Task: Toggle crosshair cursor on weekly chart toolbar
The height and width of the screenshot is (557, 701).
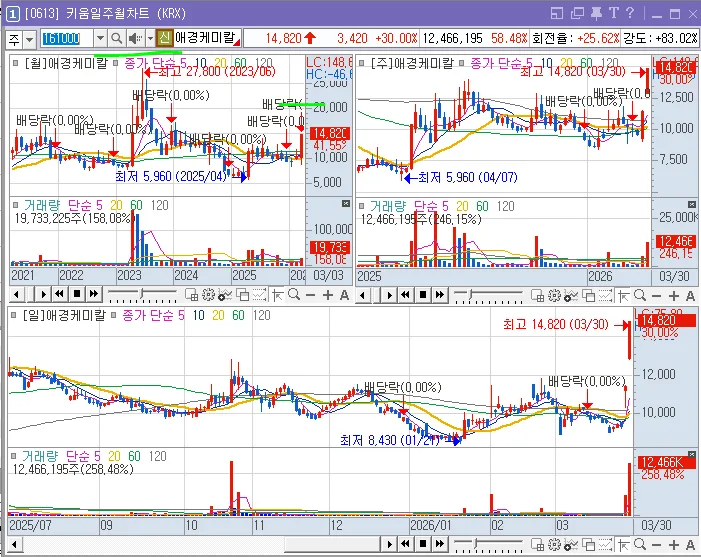Action: (623, 295)
